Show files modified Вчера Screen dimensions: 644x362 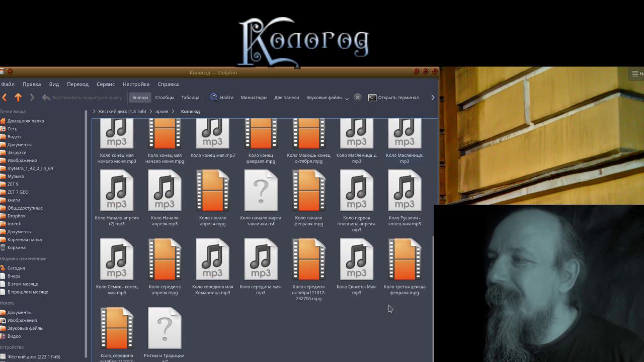click(14, 276)
